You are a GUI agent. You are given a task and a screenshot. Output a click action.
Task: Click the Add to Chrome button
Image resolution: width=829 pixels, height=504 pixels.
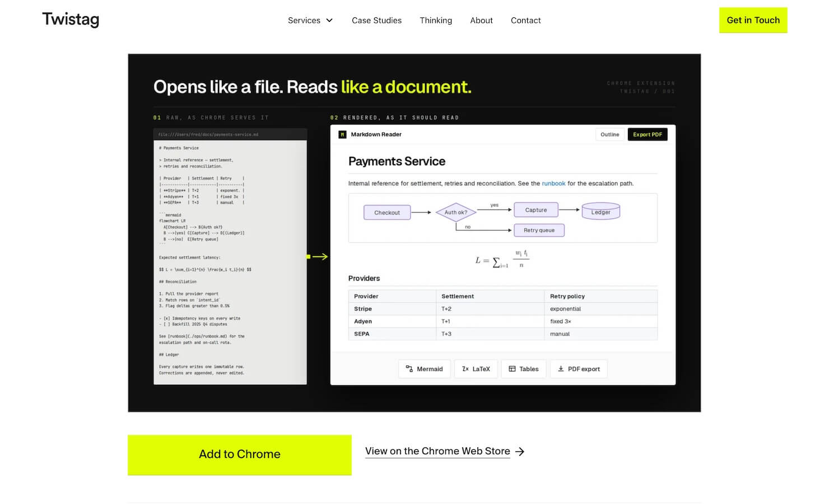pyautogui.click(x=240, y=454)
